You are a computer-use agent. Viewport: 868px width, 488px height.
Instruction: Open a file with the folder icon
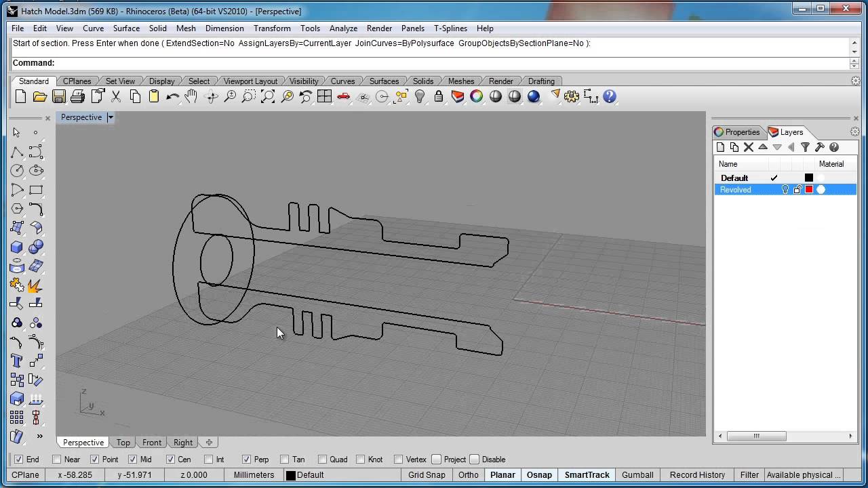[x=39, y=97]
